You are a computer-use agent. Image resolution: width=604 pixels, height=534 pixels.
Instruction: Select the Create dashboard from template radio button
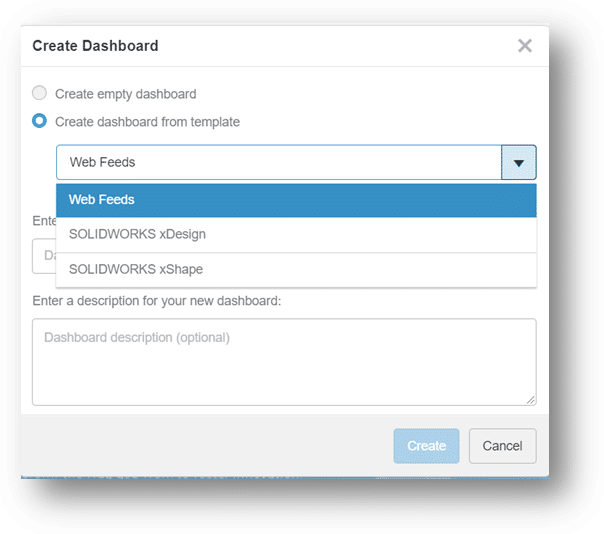click(40, 122)
